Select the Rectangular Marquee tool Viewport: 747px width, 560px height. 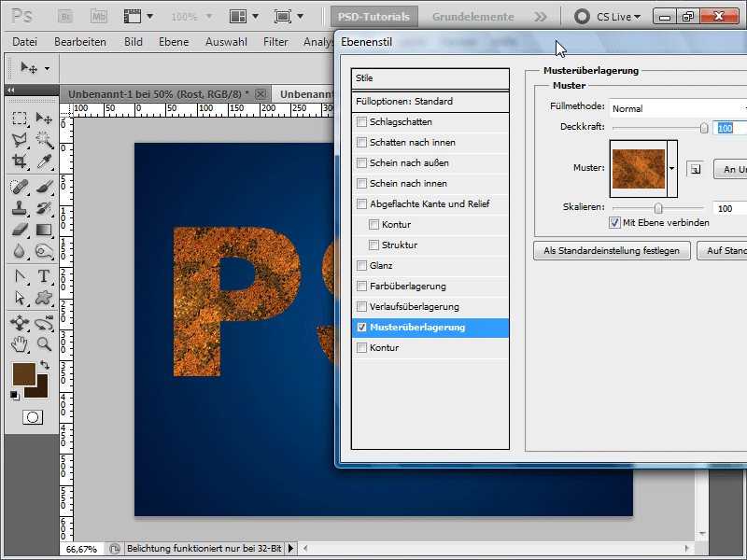tap(20, 119)
